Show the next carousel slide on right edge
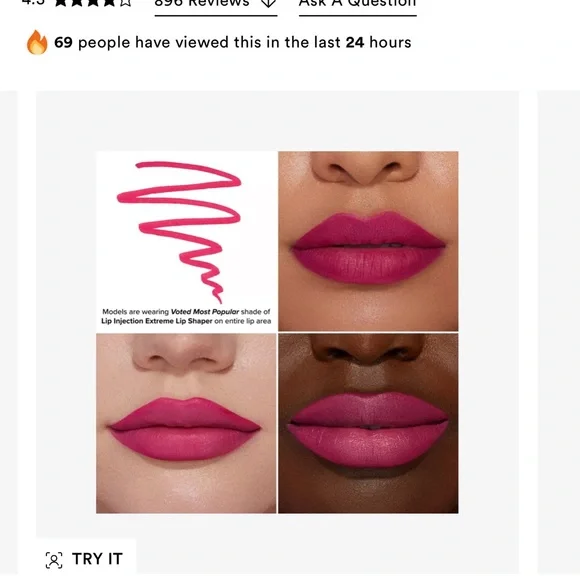 (x=559, y=332)
